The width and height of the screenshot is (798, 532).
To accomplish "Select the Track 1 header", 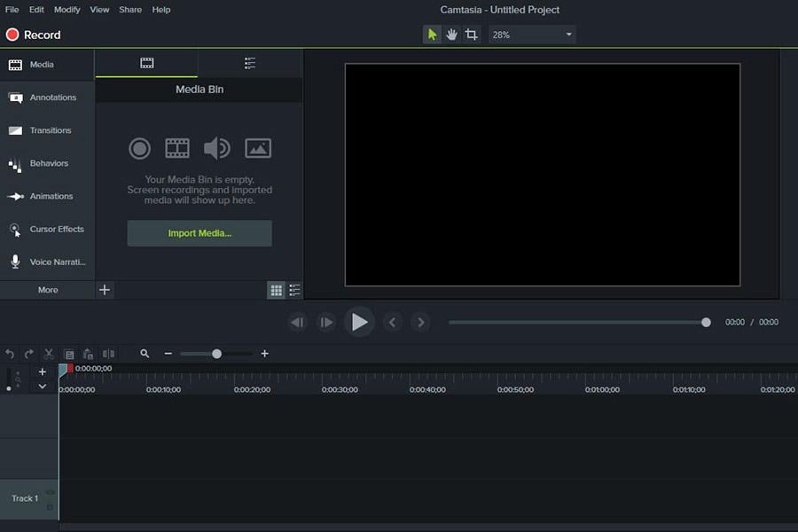I will [29, 499].
